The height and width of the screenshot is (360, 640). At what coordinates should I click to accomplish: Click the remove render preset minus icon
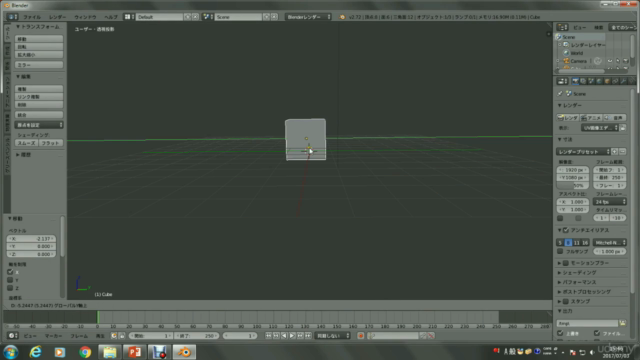[x=622, y=151]
